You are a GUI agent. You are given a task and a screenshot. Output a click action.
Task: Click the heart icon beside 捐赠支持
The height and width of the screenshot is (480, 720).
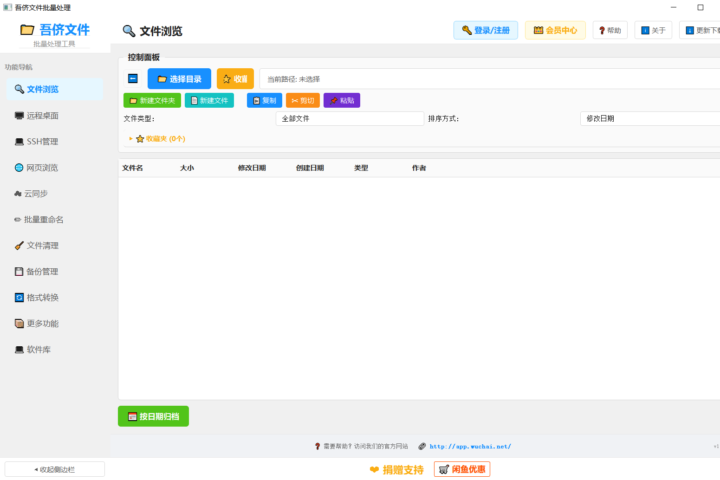point(374,470)
